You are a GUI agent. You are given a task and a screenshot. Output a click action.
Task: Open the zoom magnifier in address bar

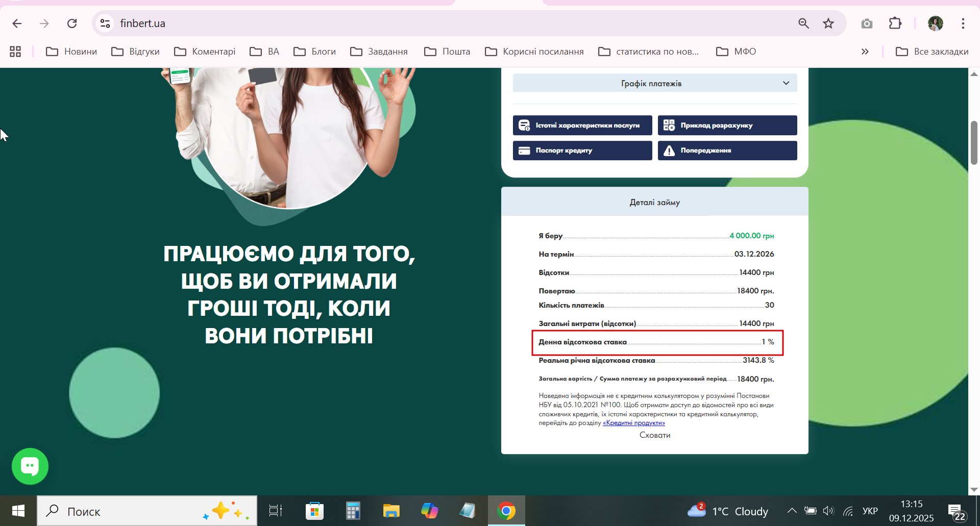tap(803, 23)
